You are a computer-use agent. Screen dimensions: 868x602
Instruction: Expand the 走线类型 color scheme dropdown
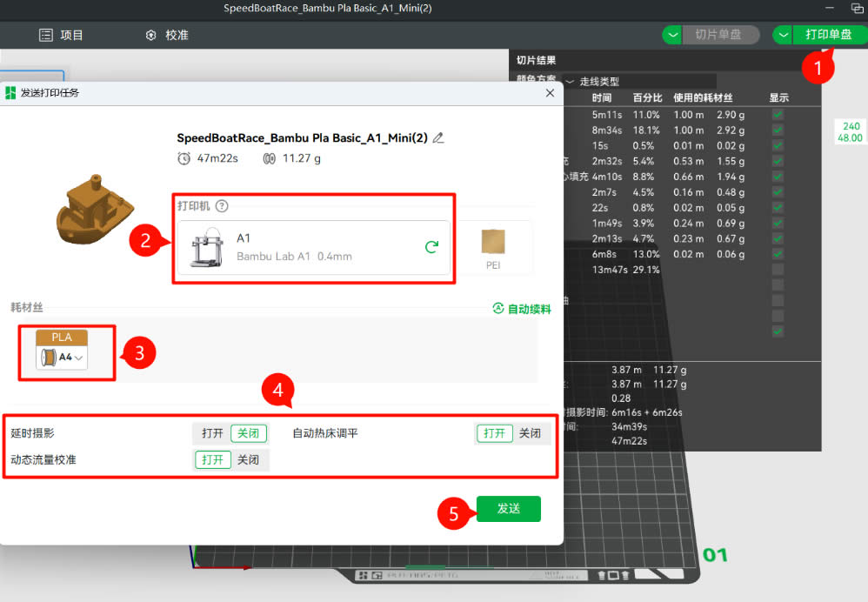571,81
